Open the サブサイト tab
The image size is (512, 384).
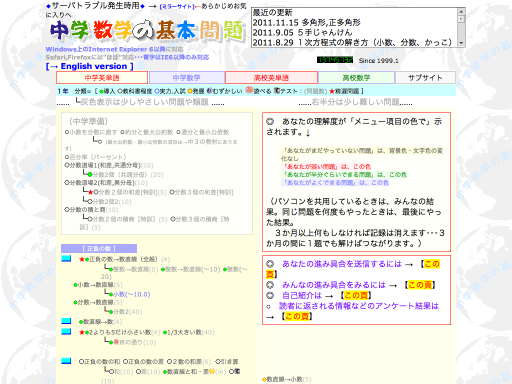(425, 78)
